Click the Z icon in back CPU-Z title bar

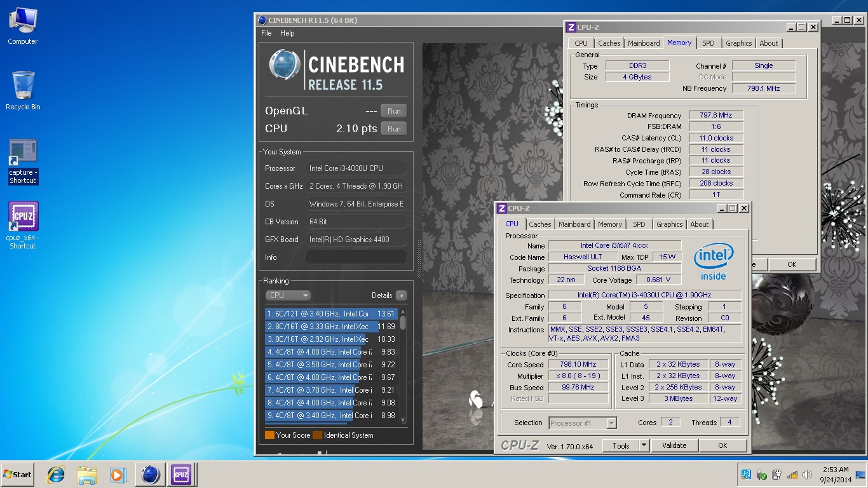click(x=571, y=27)
